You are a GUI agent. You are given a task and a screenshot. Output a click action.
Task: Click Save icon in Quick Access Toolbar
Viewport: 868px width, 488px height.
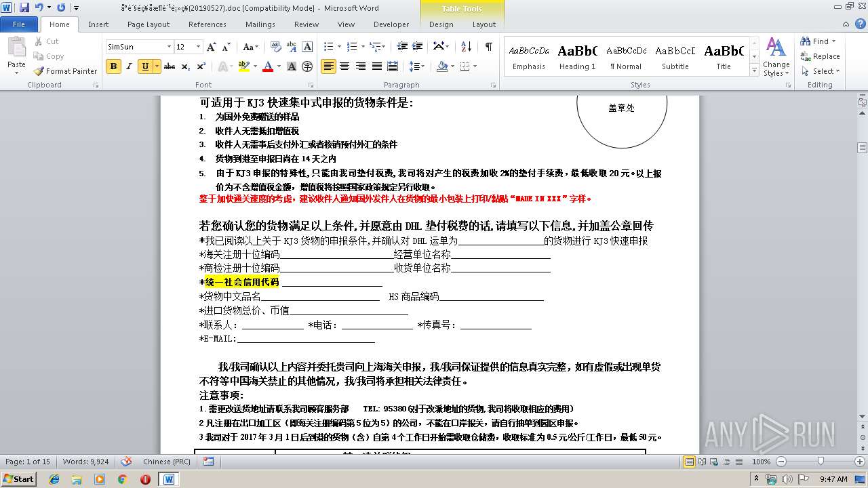click(24, 7)
